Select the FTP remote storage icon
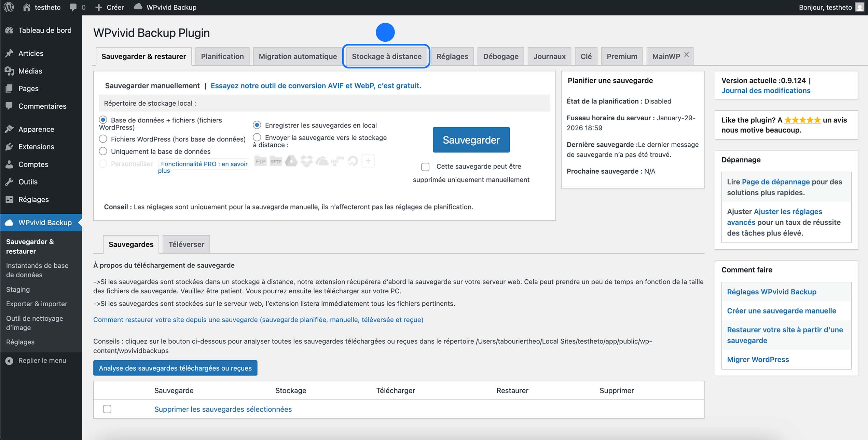Screen dimensions: 868x440 261,161
